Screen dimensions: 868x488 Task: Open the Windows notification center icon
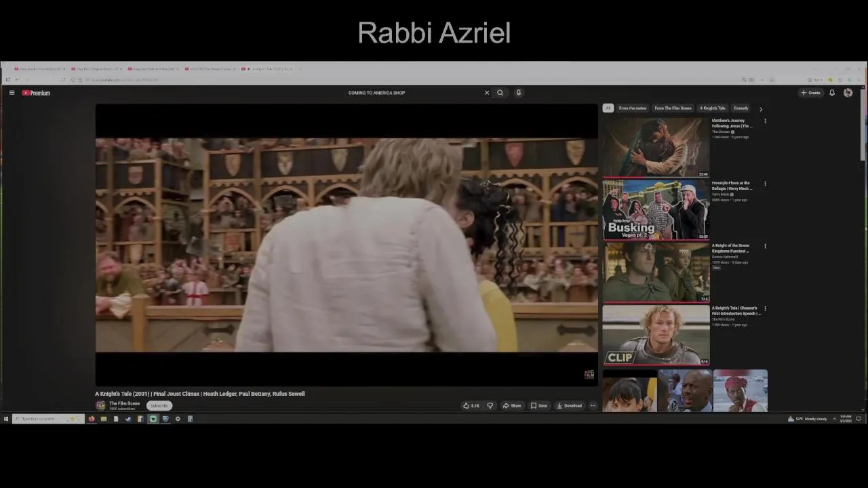click(x=859, y=419)
